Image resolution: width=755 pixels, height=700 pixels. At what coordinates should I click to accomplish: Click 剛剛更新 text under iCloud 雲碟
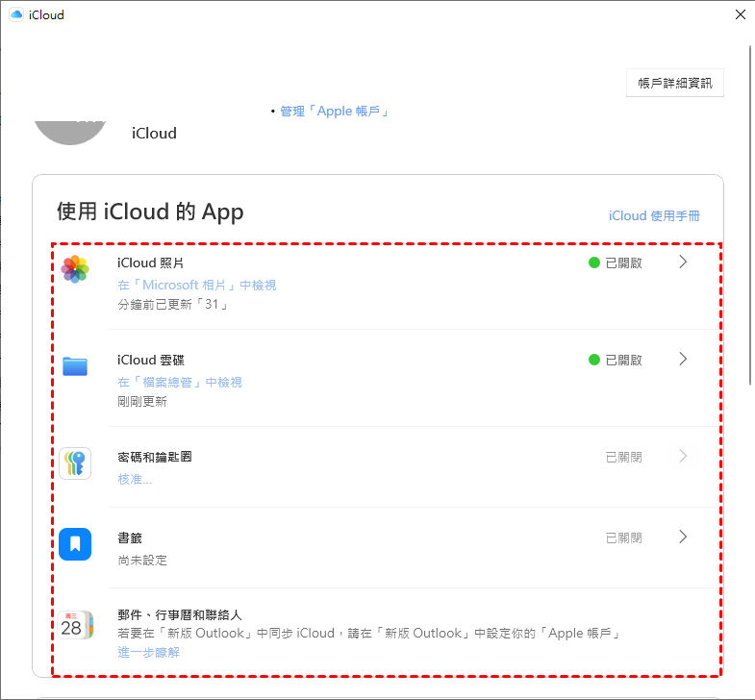point(142,402)
